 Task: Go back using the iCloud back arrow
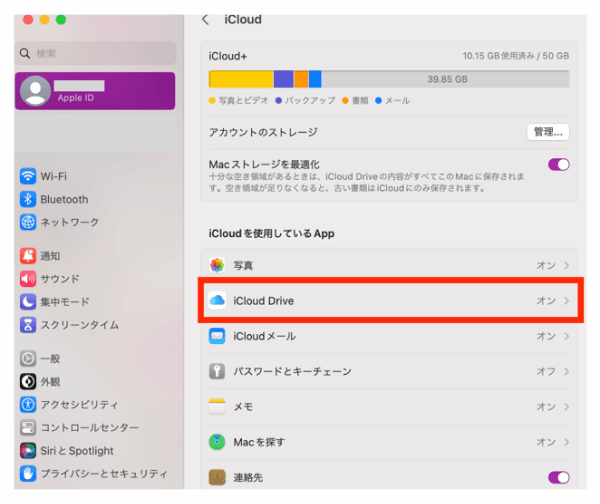[x=205, y=20]
